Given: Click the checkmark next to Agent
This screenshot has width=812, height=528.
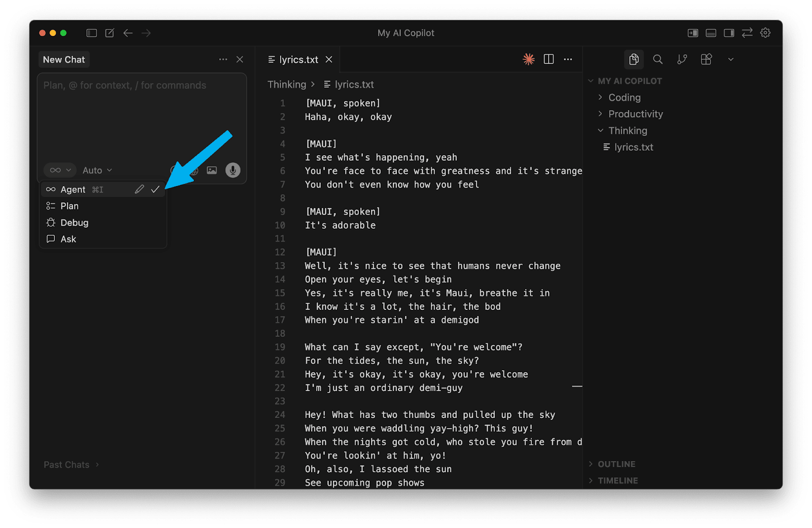Looking at the screenshot, I should (x=155, y=189).
